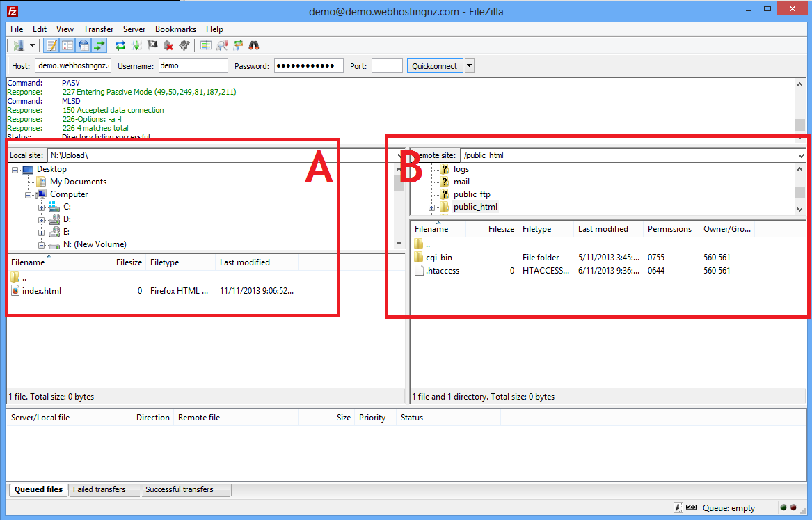812x520 pixels.
Task: Open the Transfer menu
Action: click(x=98, y=29)
